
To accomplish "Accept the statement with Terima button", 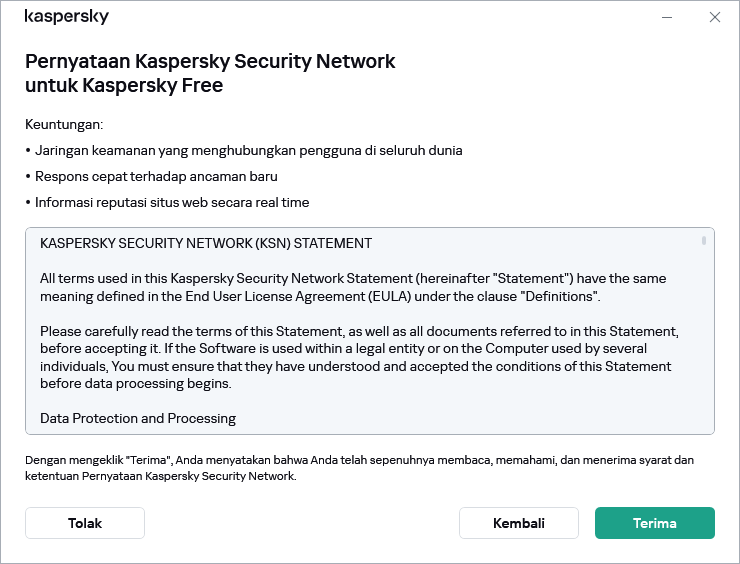I will [654, 523].
